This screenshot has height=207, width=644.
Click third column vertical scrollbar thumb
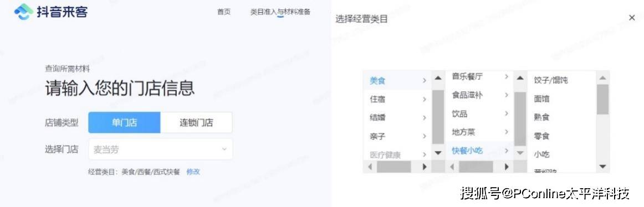coord(602,99)
